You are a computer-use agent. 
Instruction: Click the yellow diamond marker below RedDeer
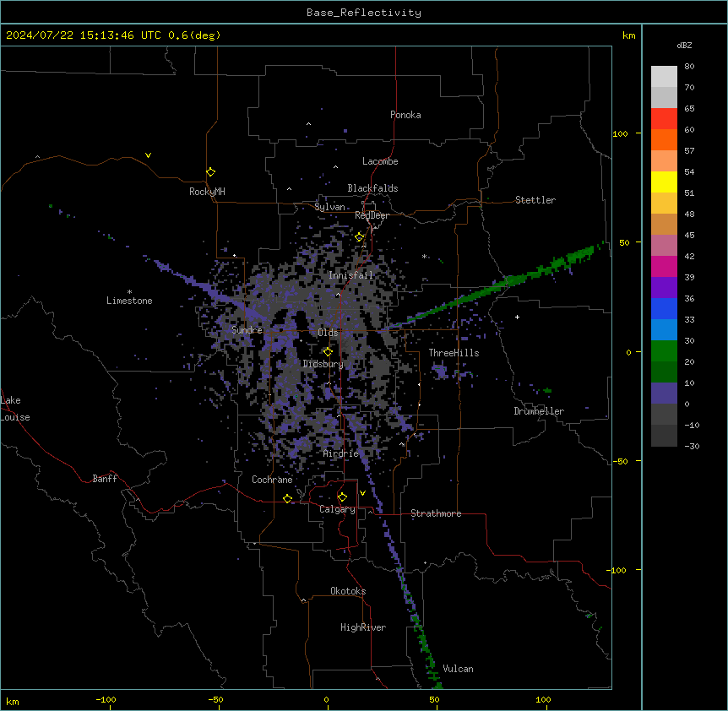click(x=360, y=237)
